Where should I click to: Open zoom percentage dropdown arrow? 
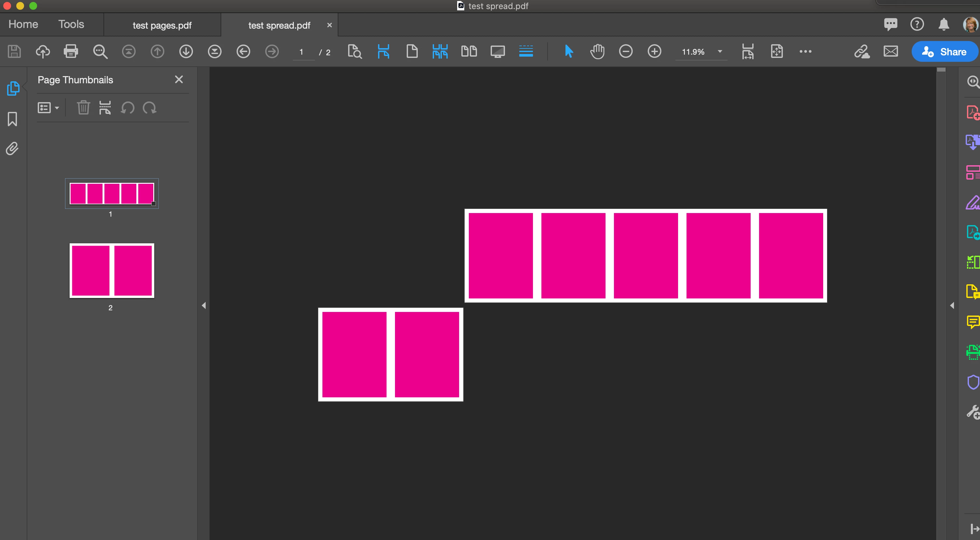point(720,51)
